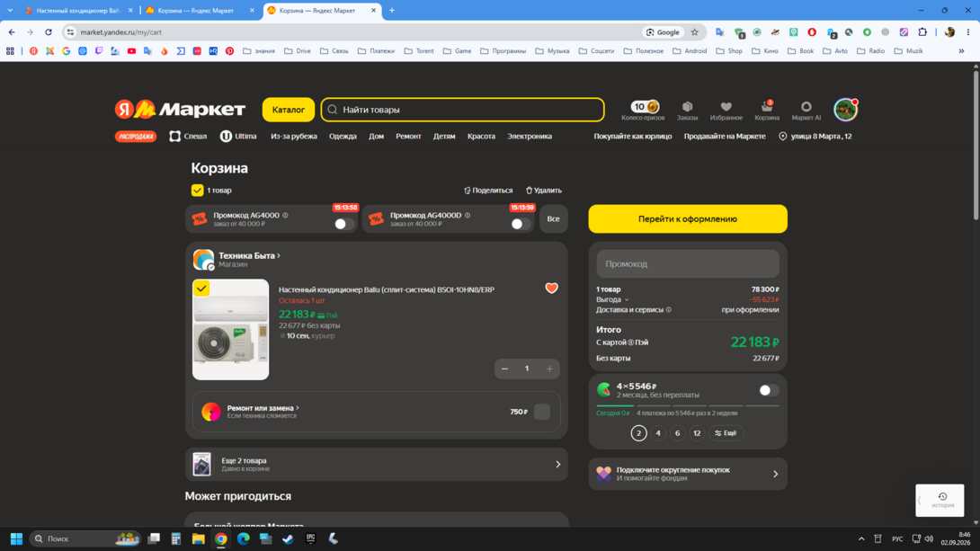Click the Яндекс Маркет logo
The image size is (980, 551).
coord(180,110)
